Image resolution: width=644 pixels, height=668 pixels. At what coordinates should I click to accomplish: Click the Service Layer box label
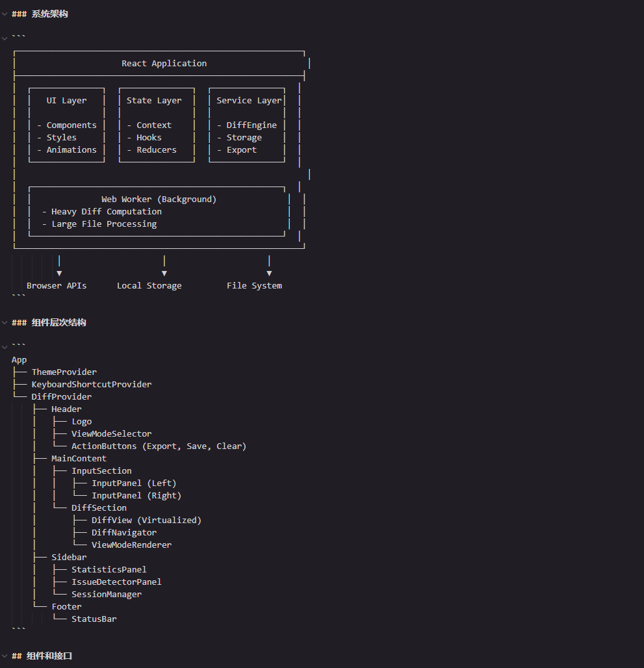pos(249,101)
